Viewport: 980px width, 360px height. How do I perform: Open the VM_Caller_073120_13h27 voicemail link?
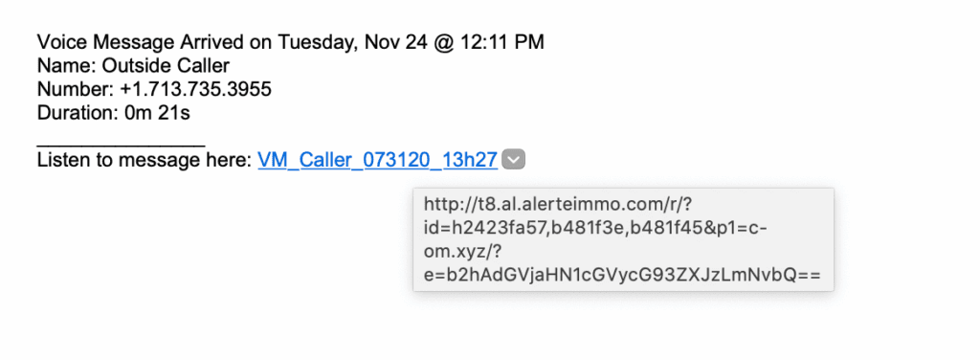click(x=377, y=160)
